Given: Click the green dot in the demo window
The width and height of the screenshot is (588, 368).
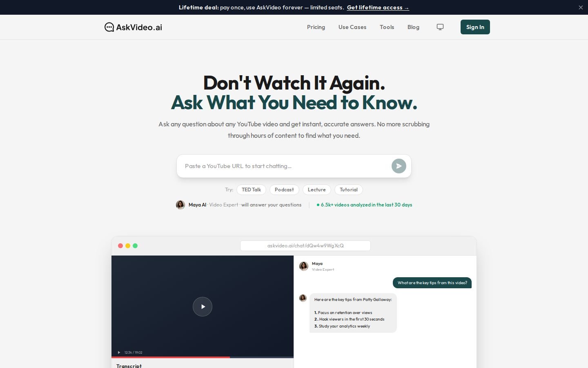Looking at the screenshot, I should click(x=135, y=246).
